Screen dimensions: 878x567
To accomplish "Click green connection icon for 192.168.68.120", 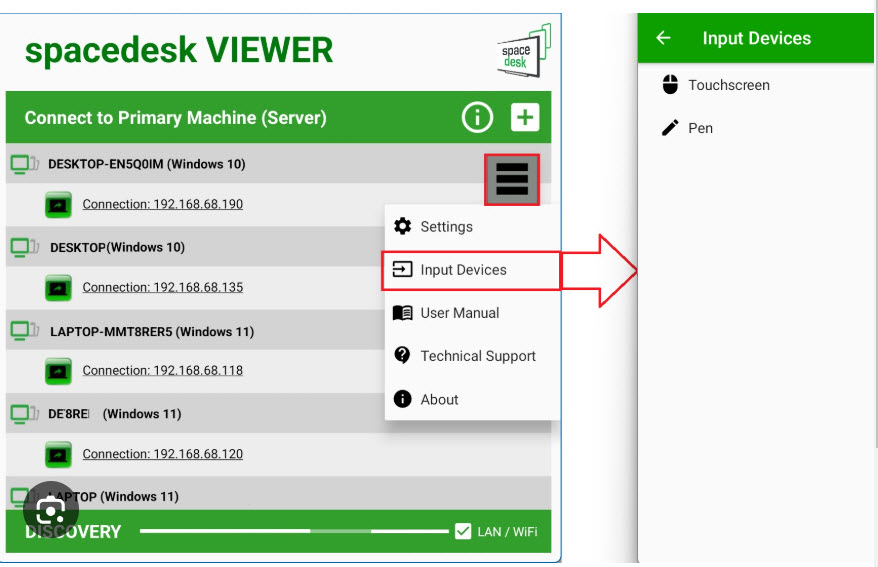I will coord(58,454).
